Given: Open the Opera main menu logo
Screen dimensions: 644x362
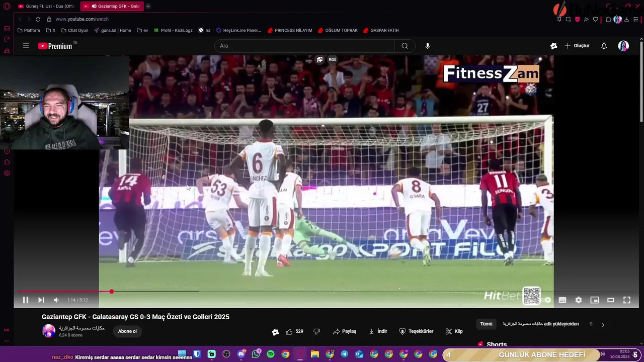Looking at the screenshot, I should click(7, 7).
